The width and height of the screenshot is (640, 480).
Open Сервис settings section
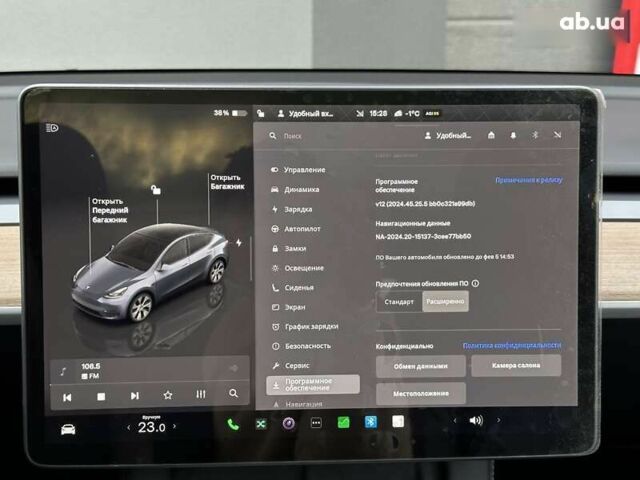(291, 366)
